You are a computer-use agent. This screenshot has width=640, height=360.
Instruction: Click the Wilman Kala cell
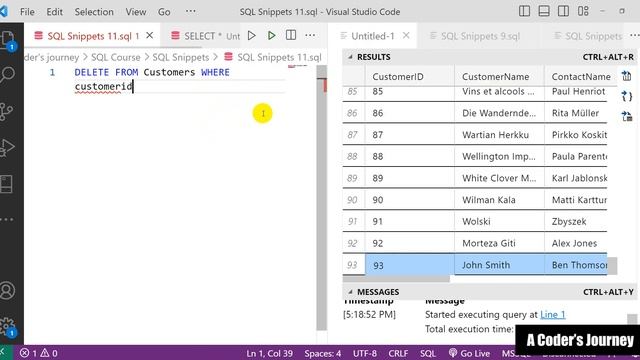[499, 200]
